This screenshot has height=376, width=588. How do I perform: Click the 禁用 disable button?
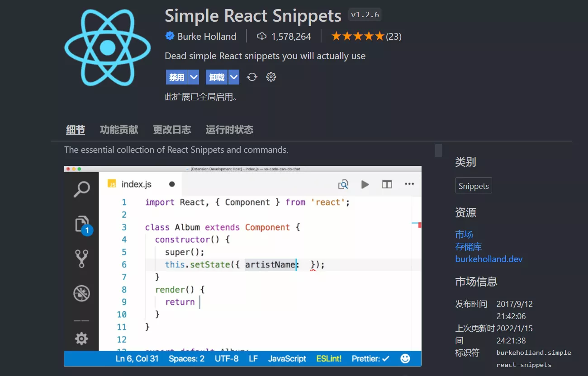pyautogui.click(x=177, y=77)
